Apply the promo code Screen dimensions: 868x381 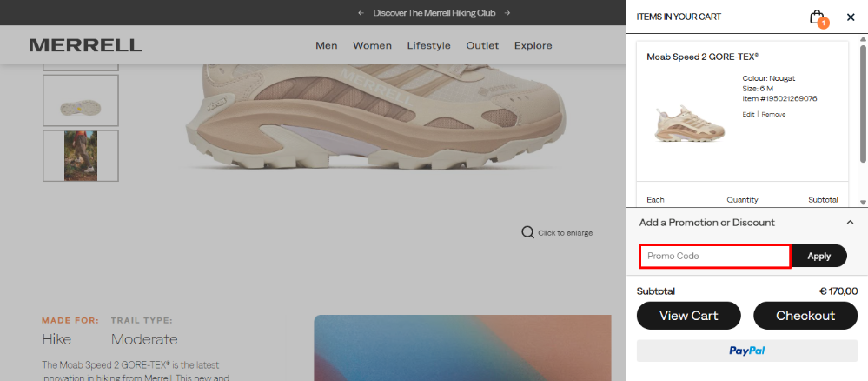click(x=818, y=257)
